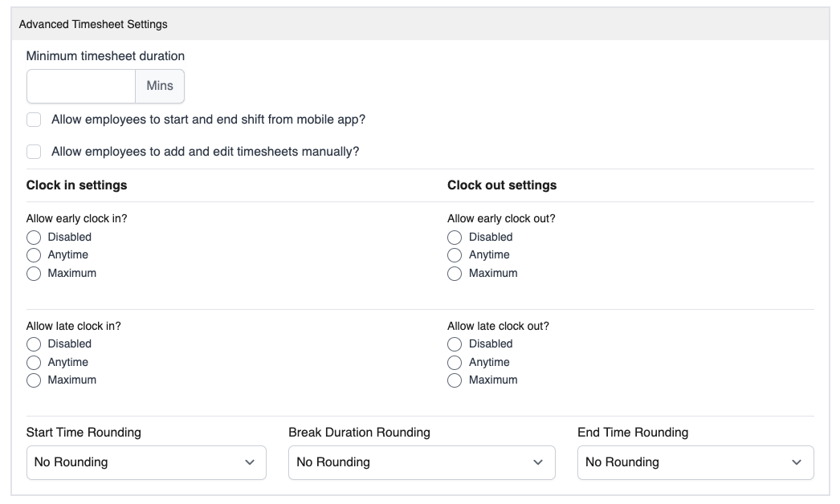Select Disabled for early clock out
The image size is (840, 504).
click(x=455, y=238)
